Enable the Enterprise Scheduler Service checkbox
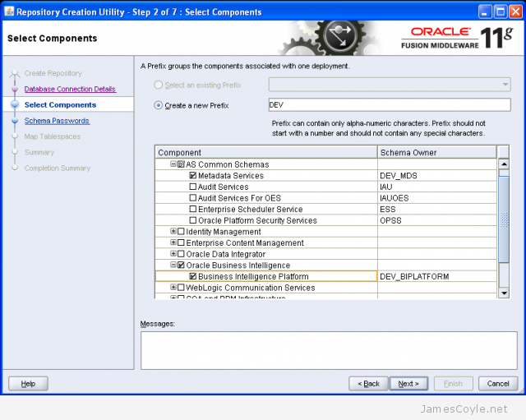The image size is (526, 420). tap(193, 209)
